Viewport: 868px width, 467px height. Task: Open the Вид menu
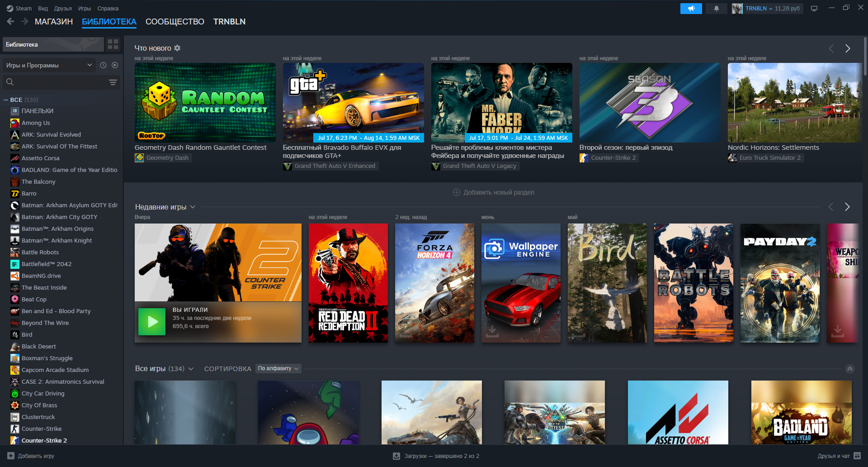(x=43, y=9)
